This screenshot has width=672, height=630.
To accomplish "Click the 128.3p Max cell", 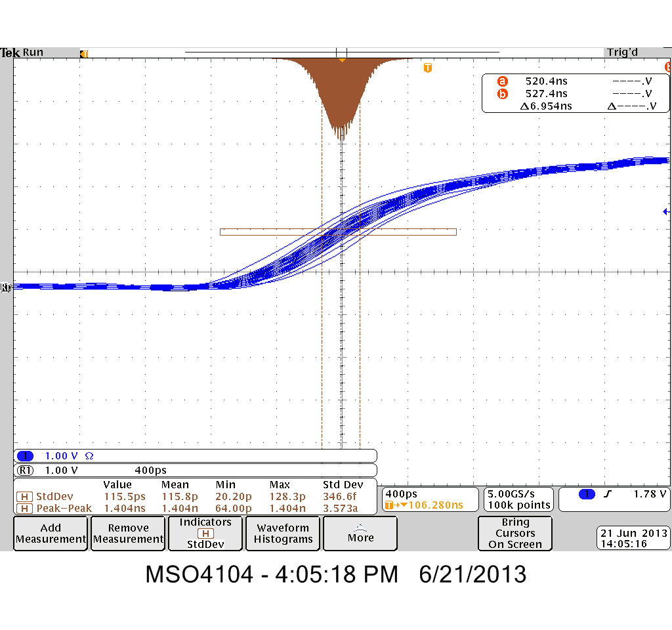I will pyautogui.click(x=287, y=497).
